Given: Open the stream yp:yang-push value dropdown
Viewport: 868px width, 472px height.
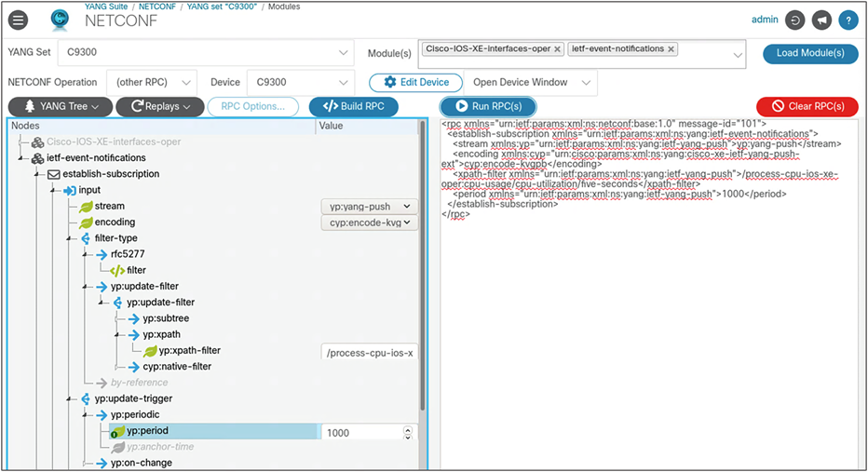Looking at the screenshot, I should tap(369, 207).
